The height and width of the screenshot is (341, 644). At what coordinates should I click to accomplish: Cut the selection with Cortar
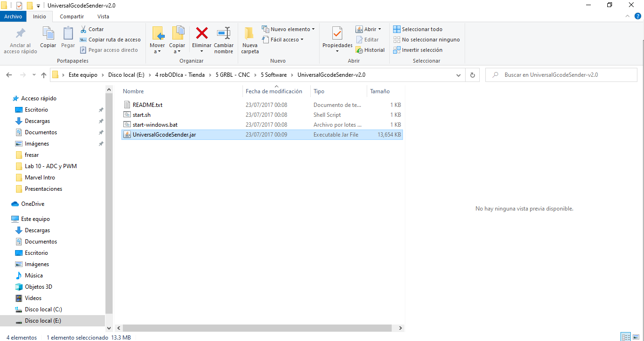[x=92, y=29]
